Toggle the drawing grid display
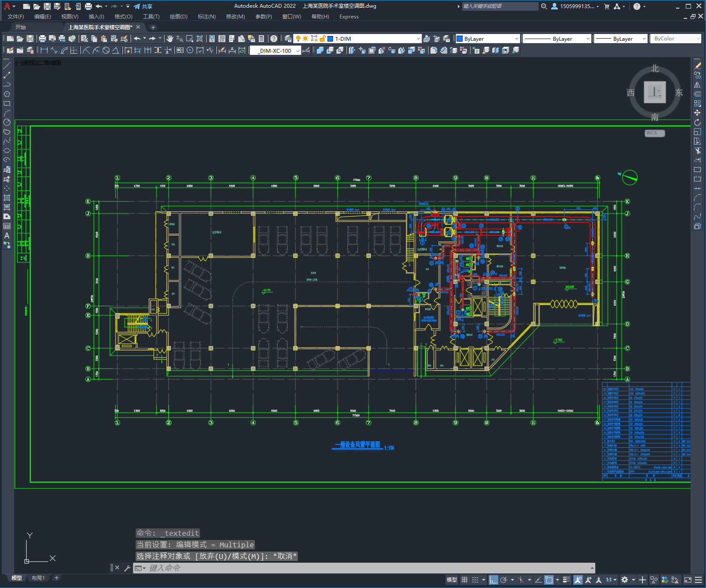The width and height of the screenshot is (706, 588). point(464,580)
